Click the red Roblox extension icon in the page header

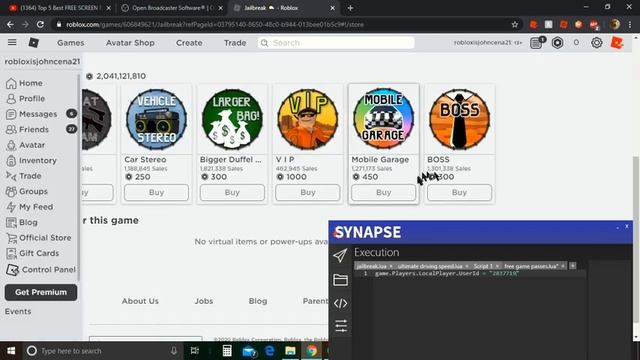click(617, 42)
